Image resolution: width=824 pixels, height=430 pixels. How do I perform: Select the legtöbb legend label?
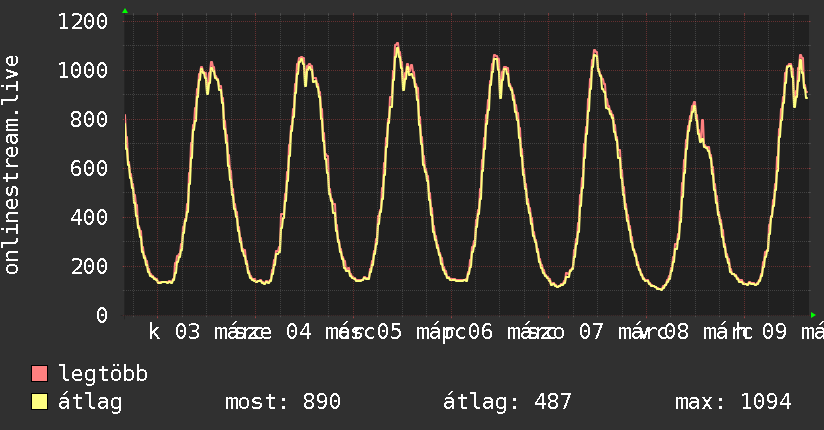(x=103, y=375)
